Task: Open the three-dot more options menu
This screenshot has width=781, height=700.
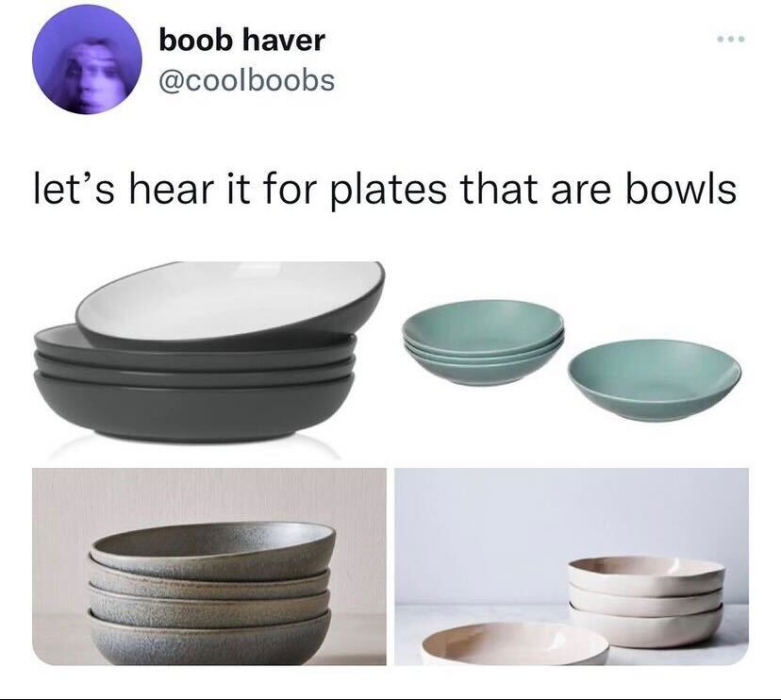Action: click(x=731, y=39)
